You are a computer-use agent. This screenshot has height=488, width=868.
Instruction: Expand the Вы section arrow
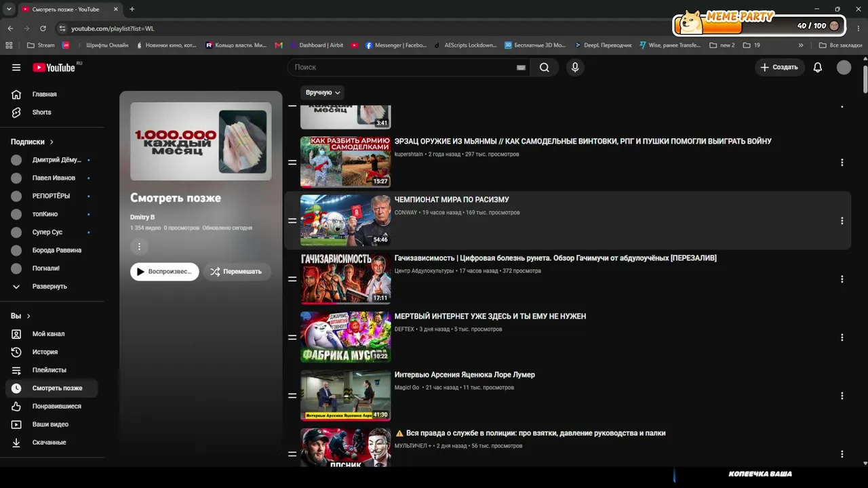tap(28, 316)
